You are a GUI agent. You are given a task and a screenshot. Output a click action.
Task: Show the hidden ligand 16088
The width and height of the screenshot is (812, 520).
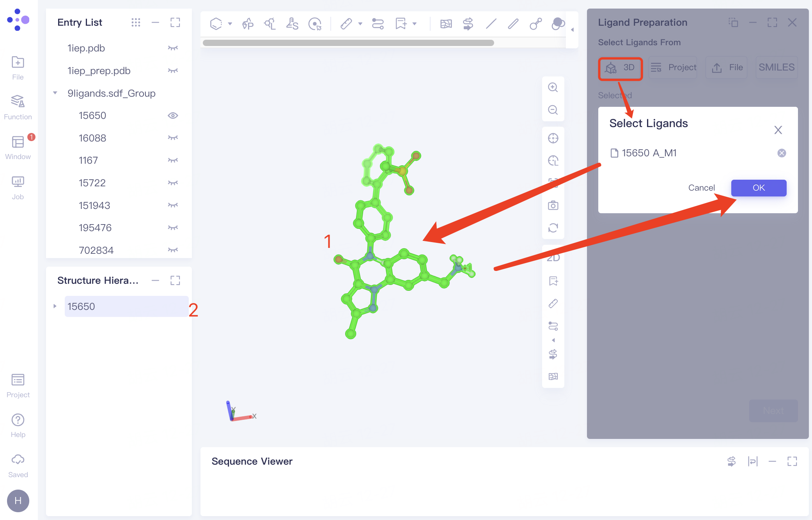click(173, 138)
